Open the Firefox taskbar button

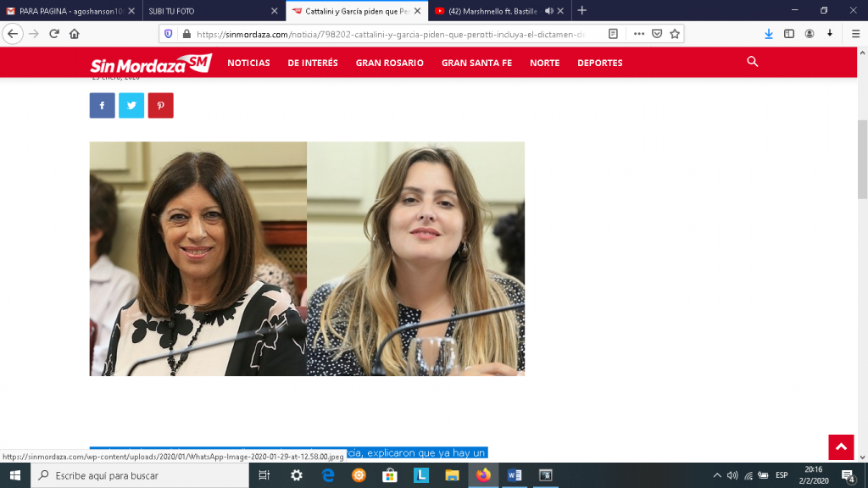coord(483,475)
